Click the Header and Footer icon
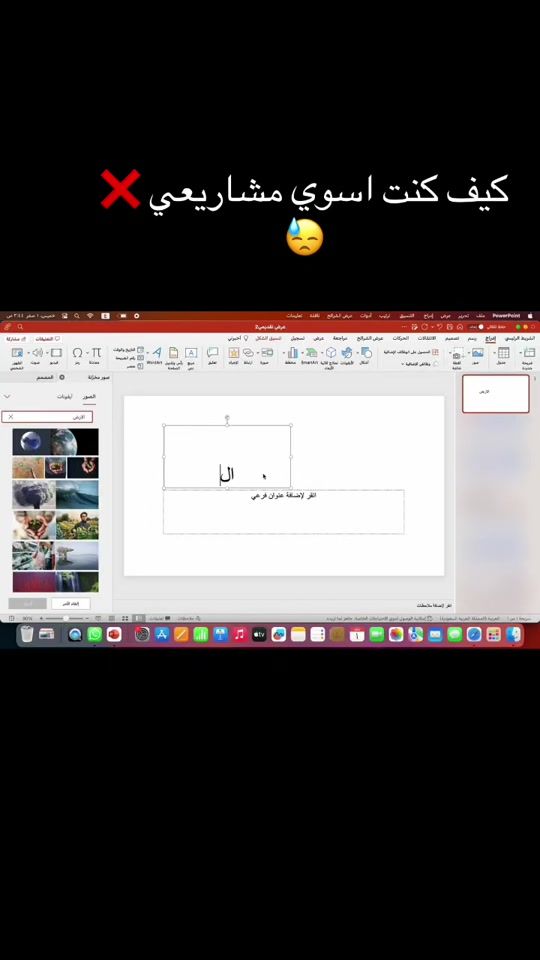 [174, 353]
